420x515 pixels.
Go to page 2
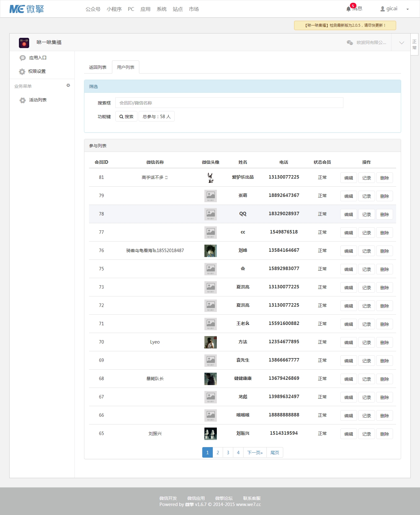218,453
